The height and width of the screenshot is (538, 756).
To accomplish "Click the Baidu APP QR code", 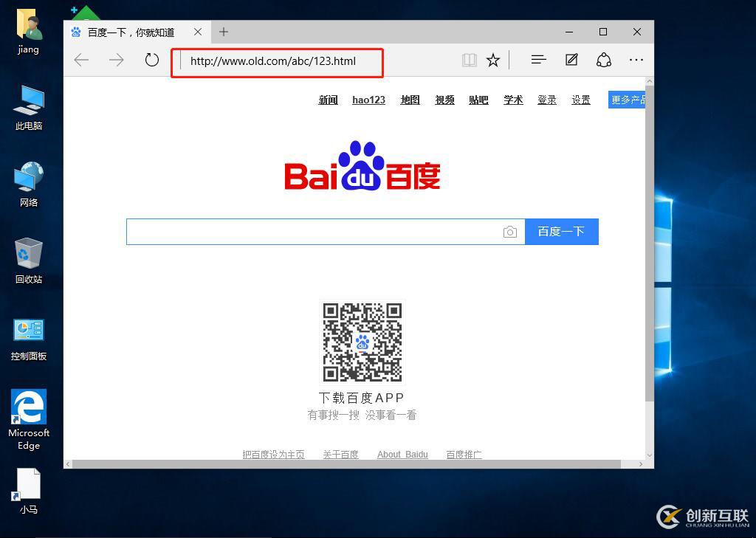I will [x=361, y=341].
